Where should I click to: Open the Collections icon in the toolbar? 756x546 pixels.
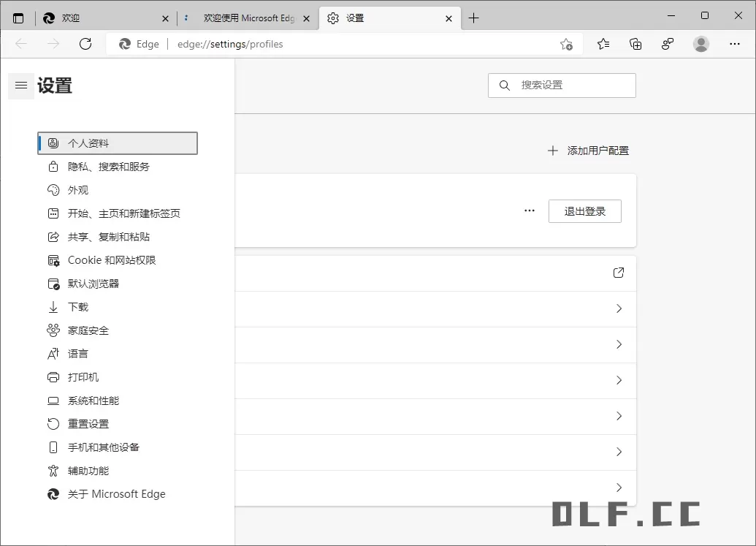(635, 44)
